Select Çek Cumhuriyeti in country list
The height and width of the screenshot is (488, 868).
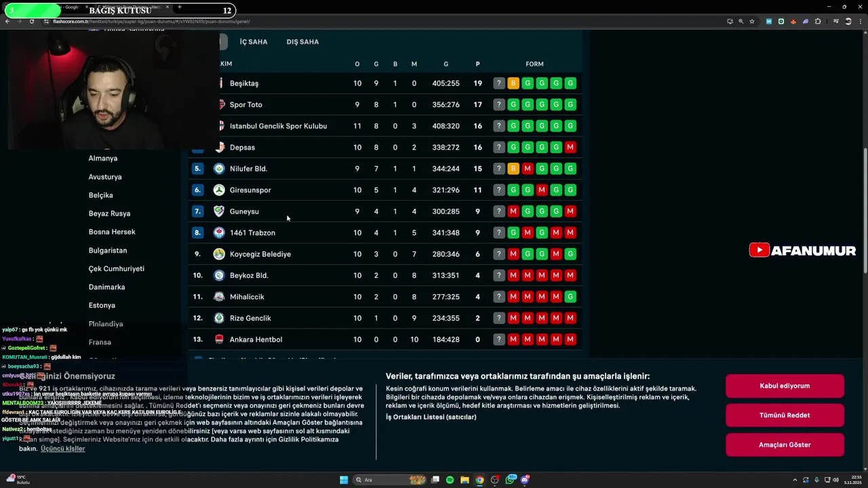(x=116, y=269)
